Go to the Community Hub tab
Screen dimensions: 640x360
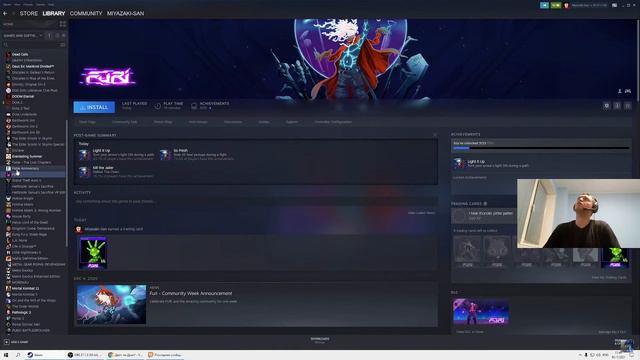click(x=124, y=122)
